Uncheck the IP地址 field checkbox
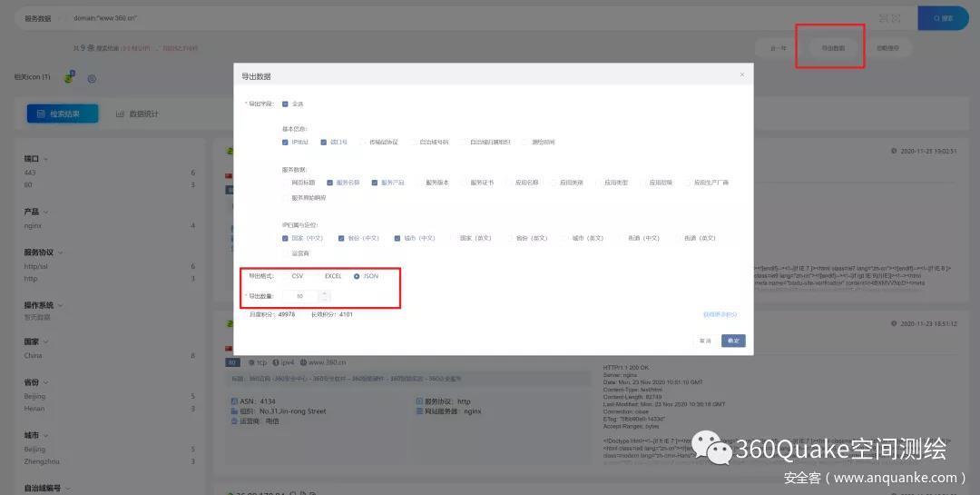The height and width of the screenshot is (495, 980). pyautogui.click(x=286, y=142)
